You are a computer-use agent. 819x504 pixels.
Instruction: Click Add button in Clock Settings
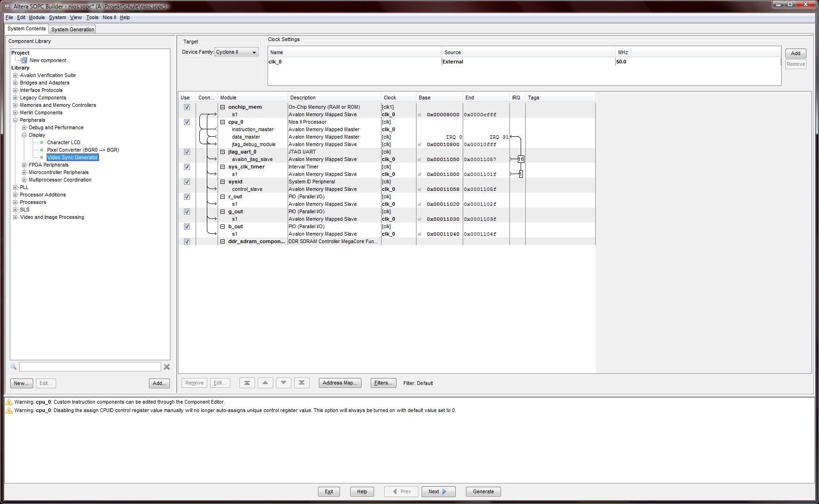coord(796,53)
